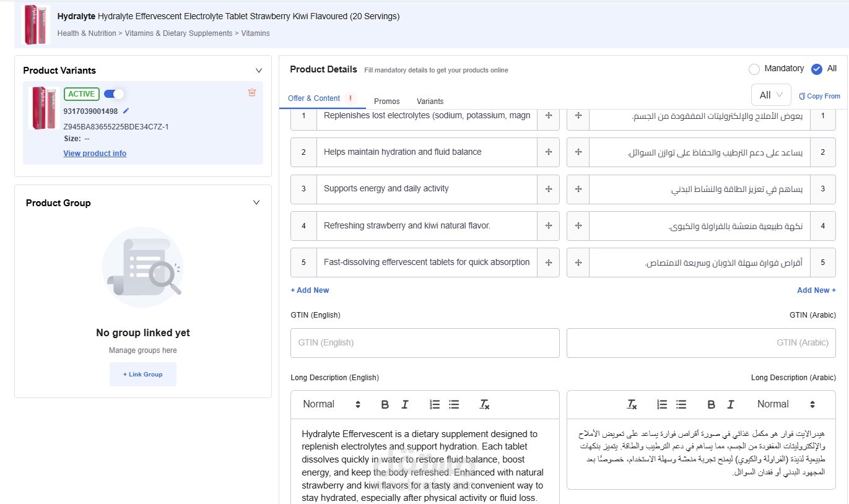This screenshot has width=849, height=504.
Task: Select the All radio option
Action: pyautogui.click(x=817, y=69)
